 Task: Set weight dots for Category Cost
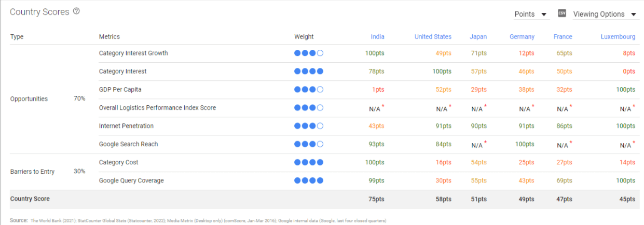coord(309,162)
